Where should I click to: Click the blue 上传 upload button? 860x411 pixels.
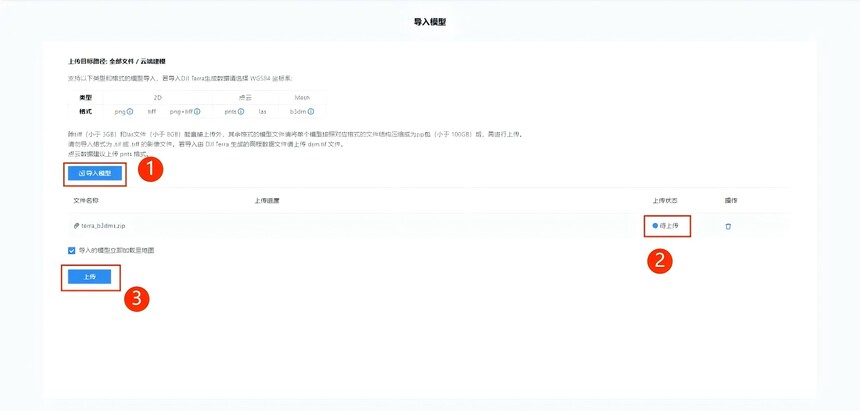89,277
